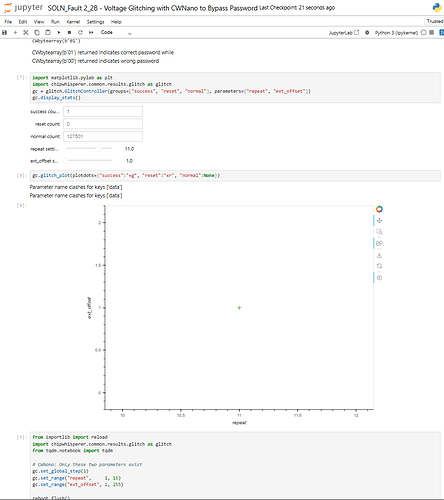Select the cell with gc.set_global_step(1)
Viewport: 444px width, 500px height.
pos(235,466)
